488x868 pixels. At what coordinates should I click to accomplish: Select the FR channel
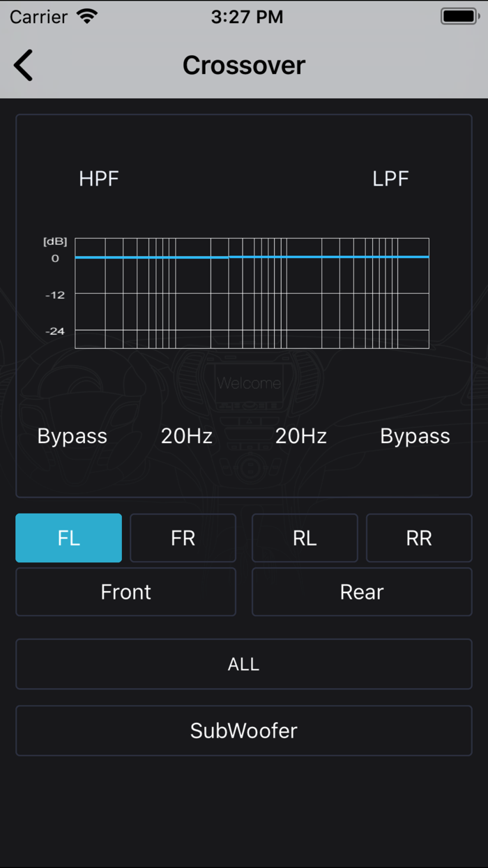(183, 537)
